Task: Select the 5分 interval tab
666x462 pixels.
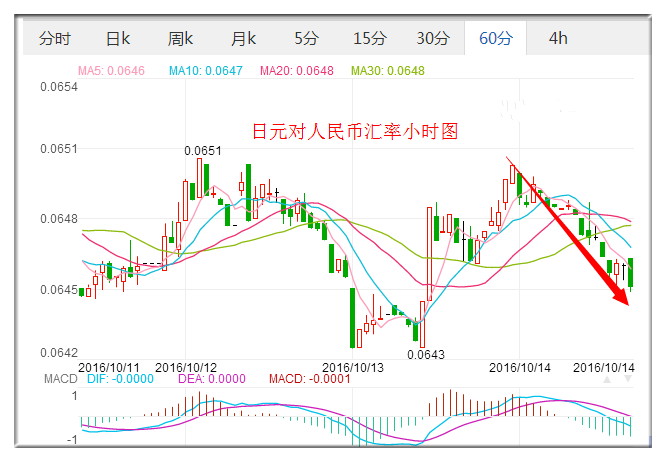Action: (306, 39)
